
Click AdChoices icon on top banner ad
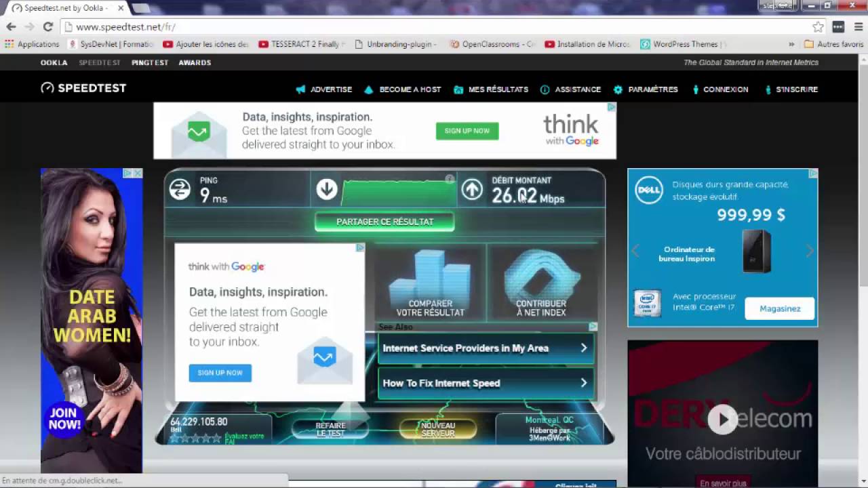611,107
